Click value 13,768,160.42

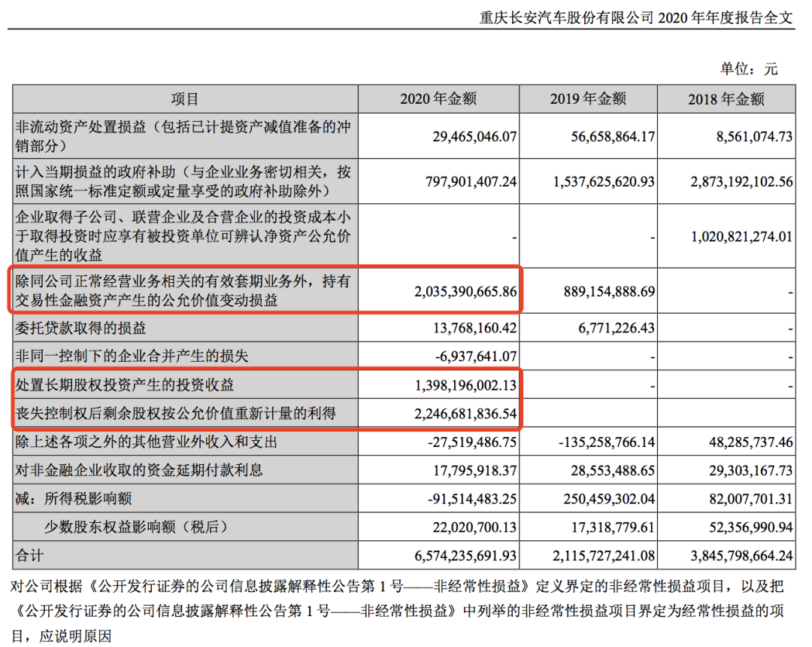click(474, 329)
